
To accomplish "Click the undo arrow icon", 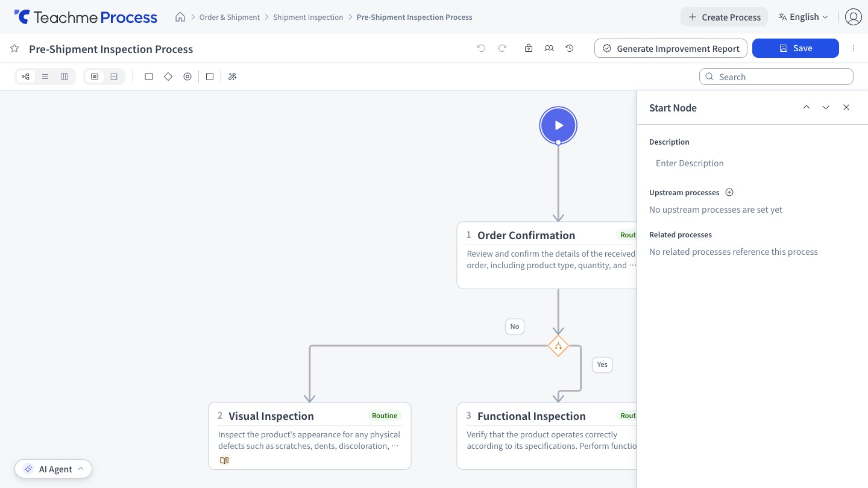I will [x=481, y=48].
